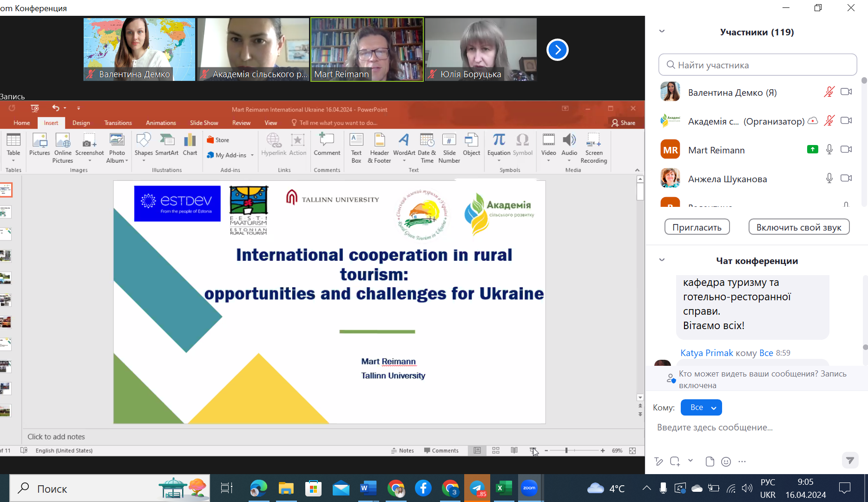Screen dimensions: 868x502
Task: Open the Кому recipient dropdown
Action: [x=701, y=408]
